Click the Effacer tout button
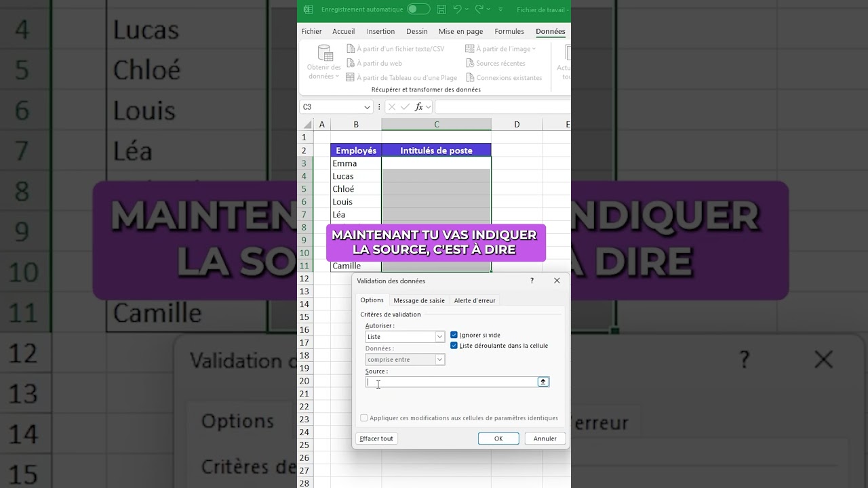The image size is (868, 488). point(376,439)
